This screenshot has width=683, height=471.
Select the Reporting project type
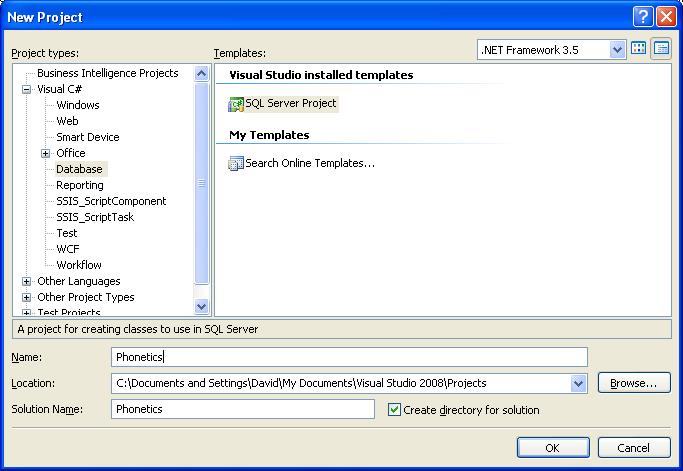point(80,185)
